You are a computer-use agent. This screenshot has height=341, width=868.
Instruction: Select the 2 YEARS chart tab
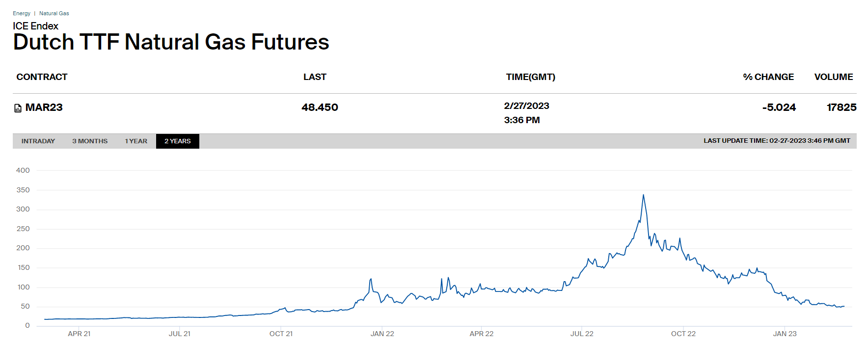point(177,141)
